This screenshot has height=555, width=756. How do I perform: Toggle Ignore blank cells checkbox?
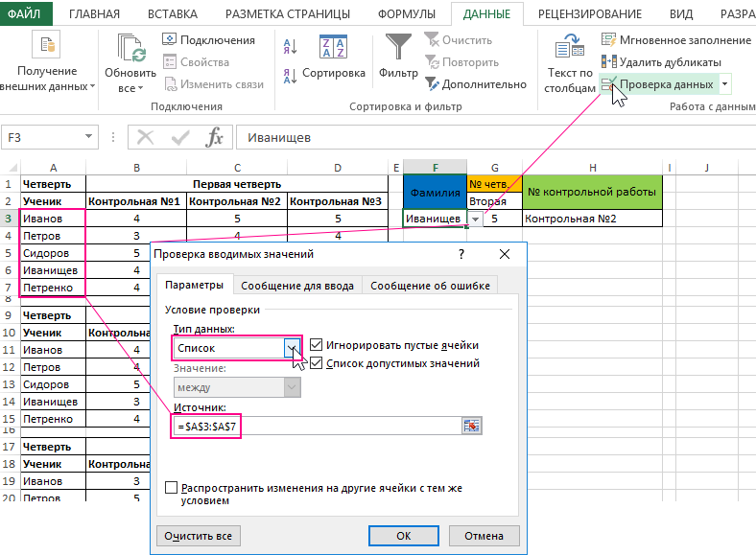(x=317, y=345)
